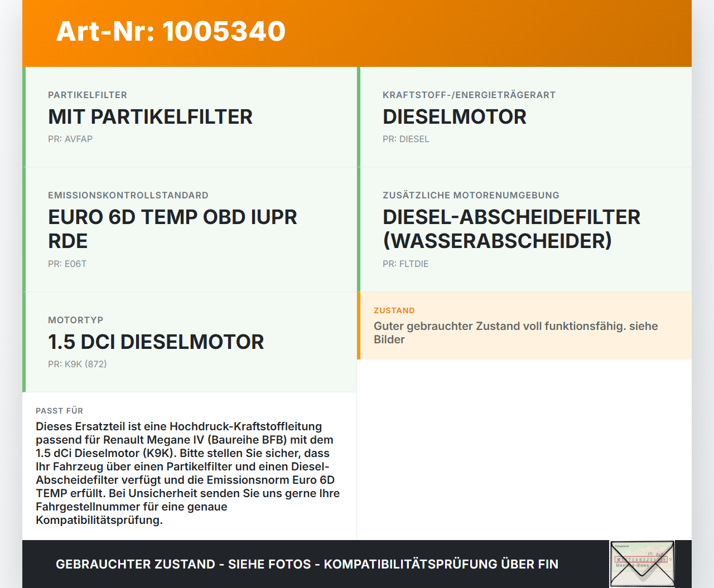714x588 pixels.
Task: Click the Guter gebrauchter Zustand description
Action: point(516,333)
